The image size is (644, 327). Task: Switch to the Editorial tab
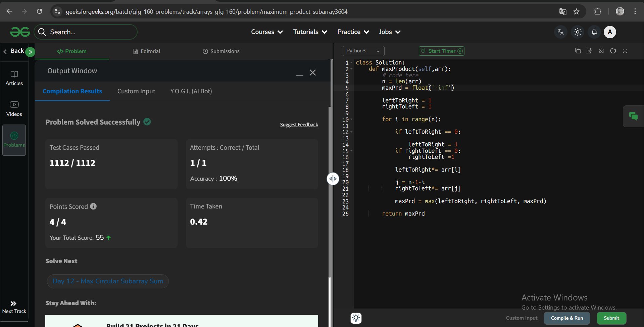coord(147,51)
